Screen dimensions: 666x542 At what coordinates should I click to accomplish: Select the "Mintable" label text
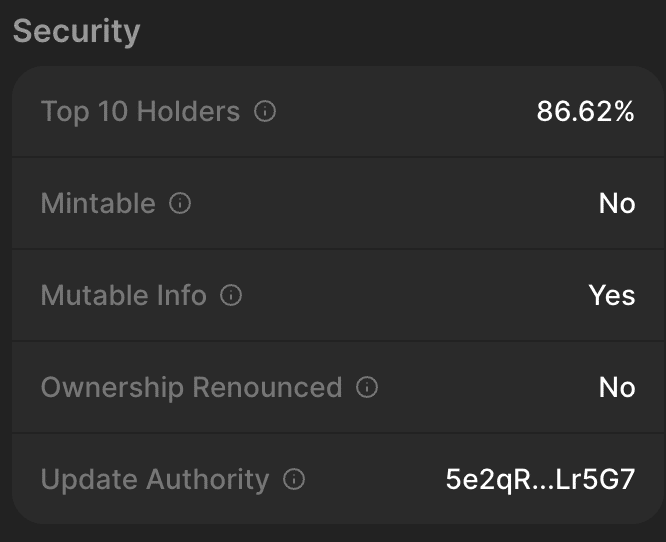[98, 204]
